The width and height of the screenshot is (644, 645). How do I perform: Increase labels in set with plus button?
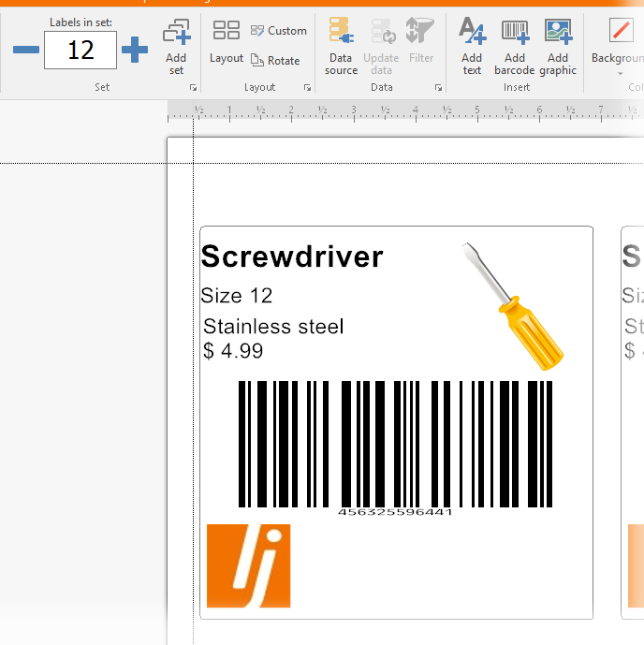pyautogui.click(x=135, y=50)
